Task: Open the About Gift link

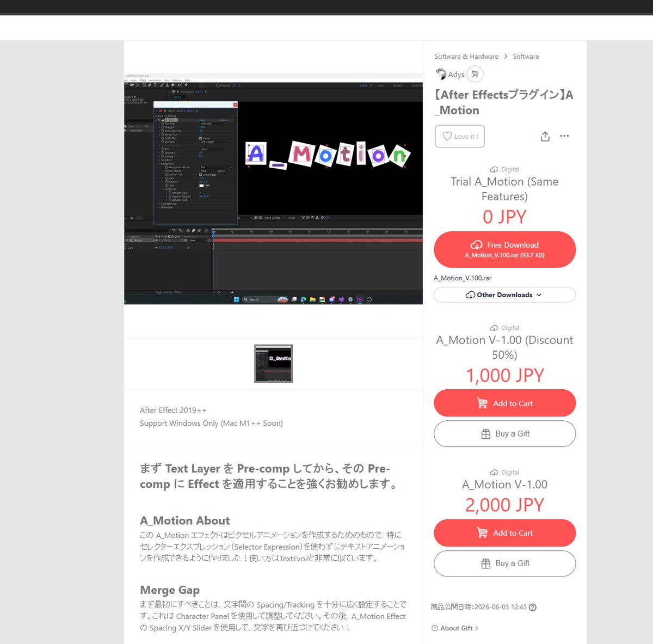Action: (455, 628)
